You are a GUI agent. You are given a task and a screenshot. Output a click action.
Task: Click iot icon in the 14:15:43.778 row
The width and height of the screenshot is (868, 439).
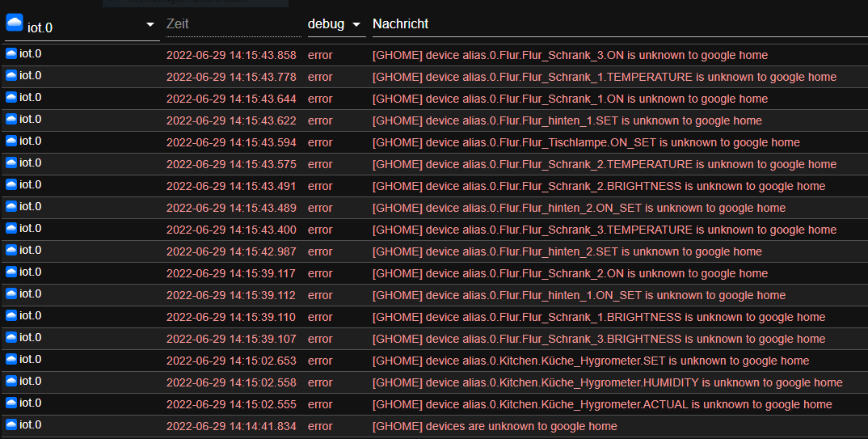(11, 75)
